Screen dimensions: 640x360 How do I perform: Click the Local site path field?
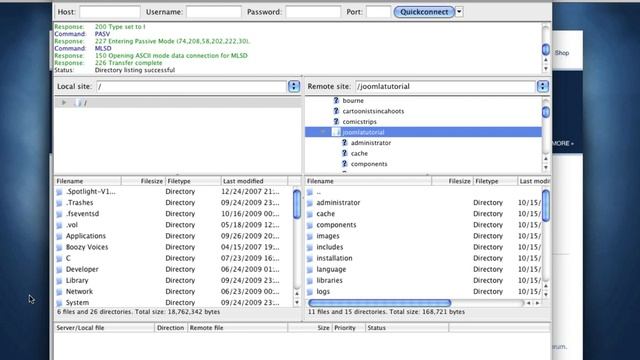point(192,87)
